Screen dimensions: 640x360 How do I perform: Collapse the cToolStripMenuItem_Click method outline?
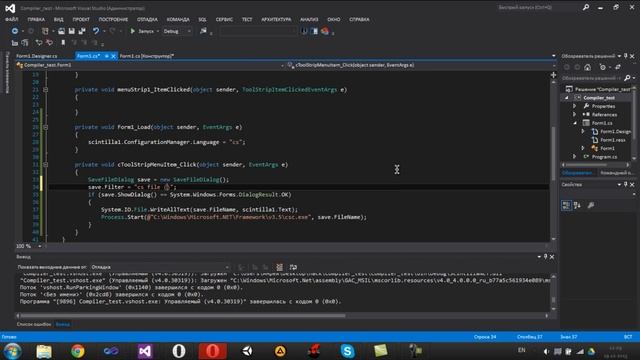click(45, 164)
